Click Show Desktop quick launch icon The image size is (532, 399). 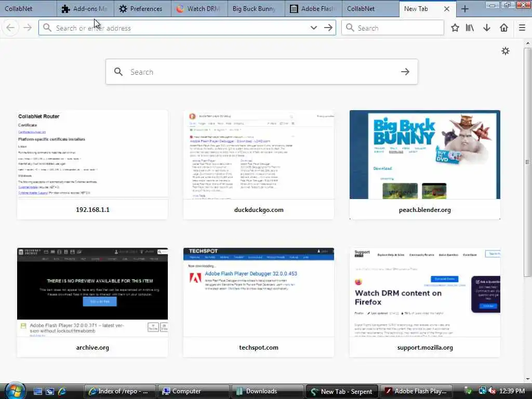(x=37, y=391)
